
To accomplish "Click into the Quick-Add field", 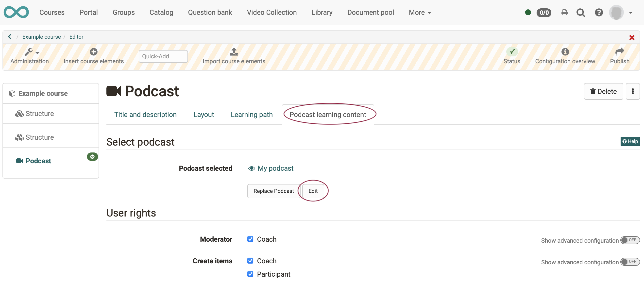I will 163,56.
